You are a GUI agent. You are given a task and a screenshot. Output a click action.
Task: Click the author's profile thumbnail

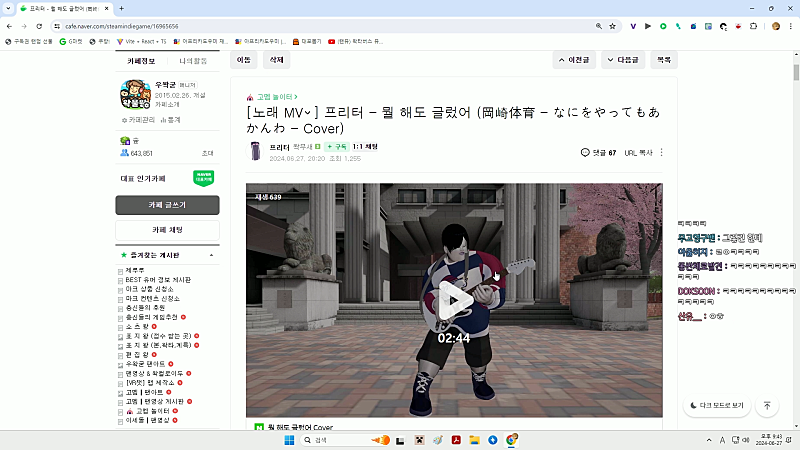(x=255, y=151)
